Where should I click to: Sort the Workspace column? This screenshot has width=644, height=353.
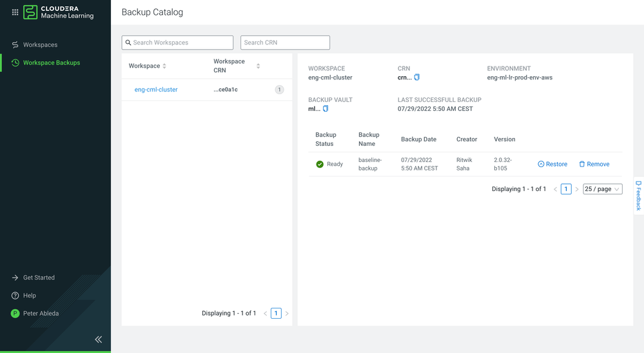coord(164,66)
